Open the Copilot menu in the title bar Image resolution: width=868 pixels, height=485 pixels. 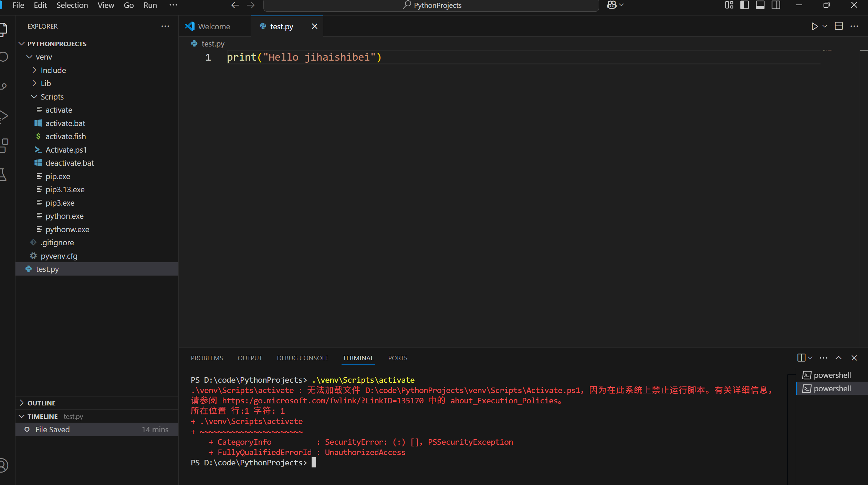point(615,5)
